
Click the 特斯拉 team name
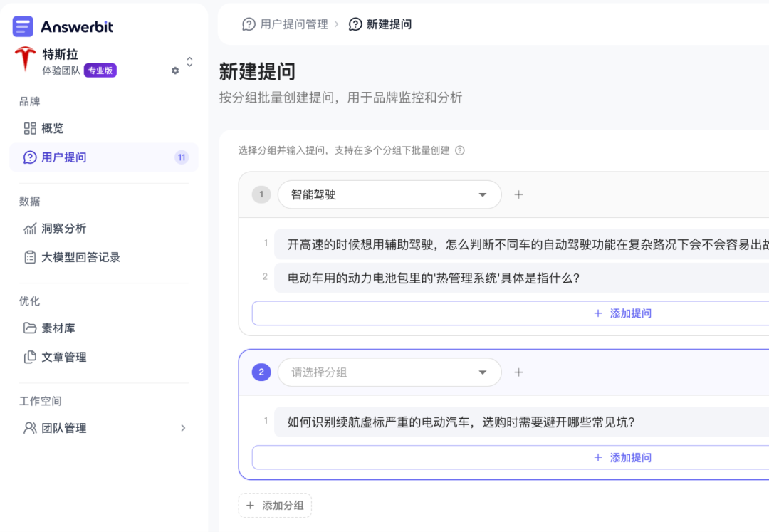pos(61,54)
